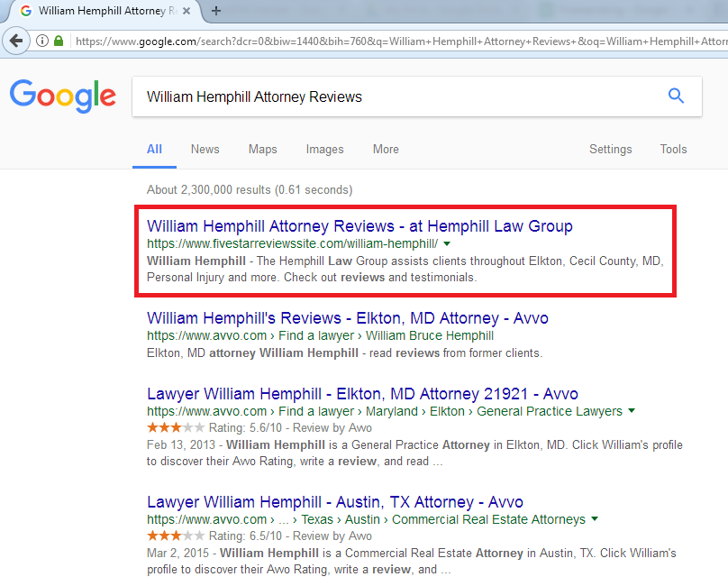Viewport: 728px width, 586px height.
Task: Switch to the Maps tab
Action: pyautogui.click(x=262, y=149)
